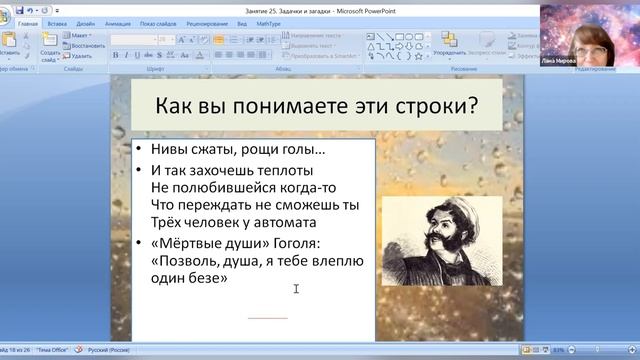Viewport: 640px width, 360px height.
Task: Open Направление текста text direction menu
Action: pyautogui.click(x=312, y=36)
